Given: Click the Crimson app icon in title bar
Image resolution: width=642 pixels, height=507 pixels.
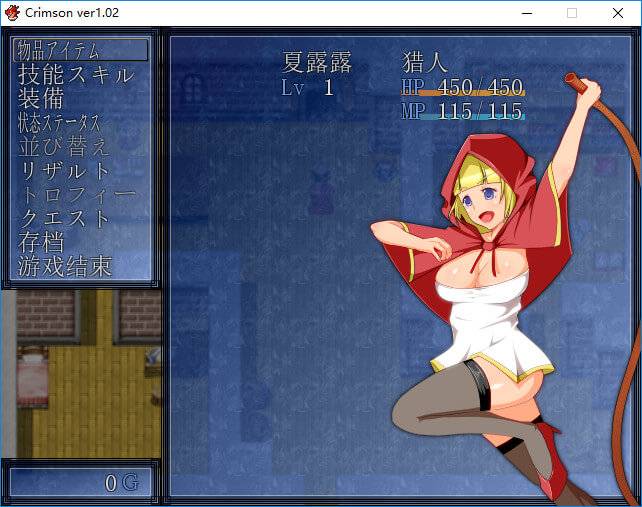Looking at the screenshot, I should point(12,12).
